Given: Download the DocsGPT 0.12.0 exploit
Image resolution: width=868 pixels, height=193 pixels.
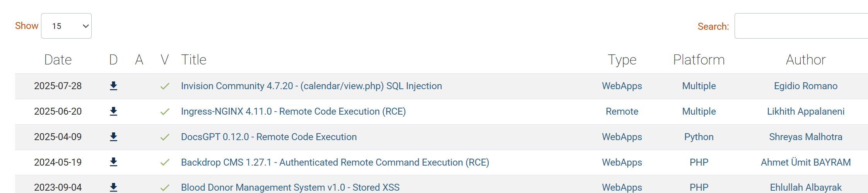Looking at the screenshot, I should [x=113, y=137].
